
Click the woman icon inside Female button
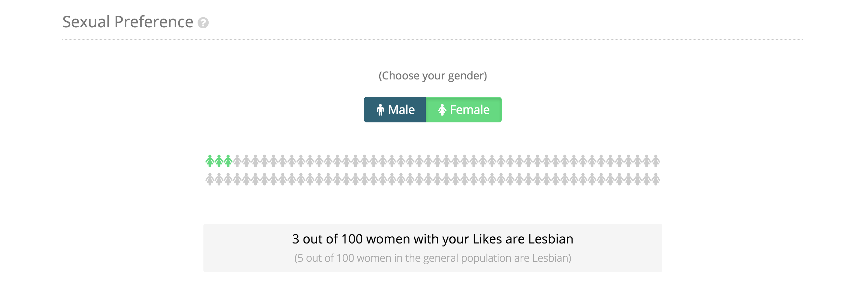click(442, 110)
